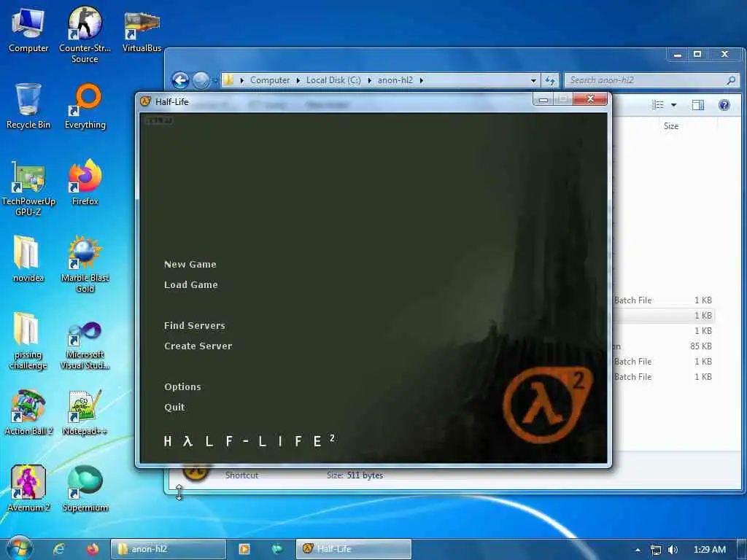Image resolution: width=747 pixels, height=560 pixels.
Task: Launch Counter-Strike Source desktop shortcut
Action: tap(85, 34)
